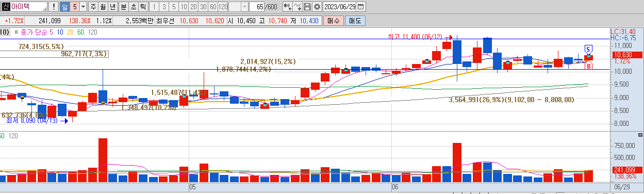This screenshot has width=644, height=194.
Task: Open the gear settings icon
Action: [317, 7]
